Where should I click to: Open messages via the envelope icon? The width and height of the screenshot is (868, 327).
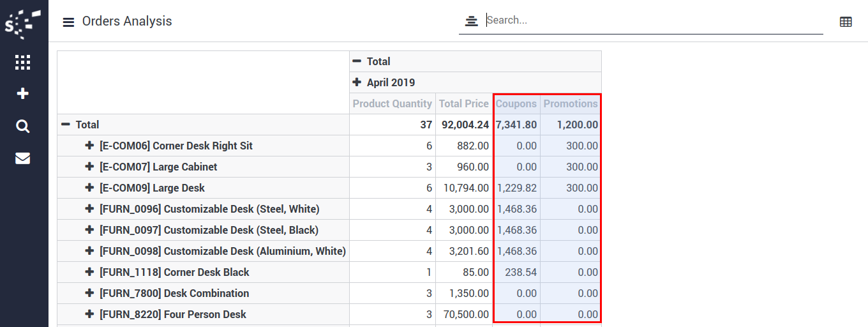(23, 158)
